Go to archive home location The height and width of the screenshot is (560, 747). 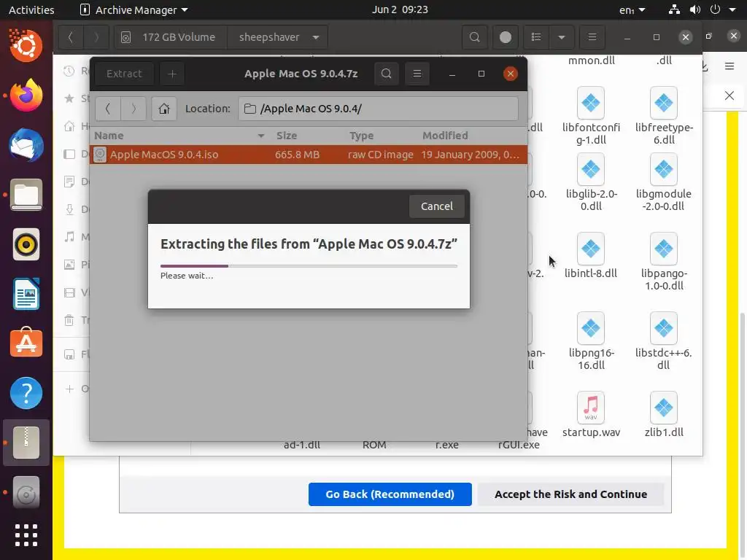pos(164,109)
